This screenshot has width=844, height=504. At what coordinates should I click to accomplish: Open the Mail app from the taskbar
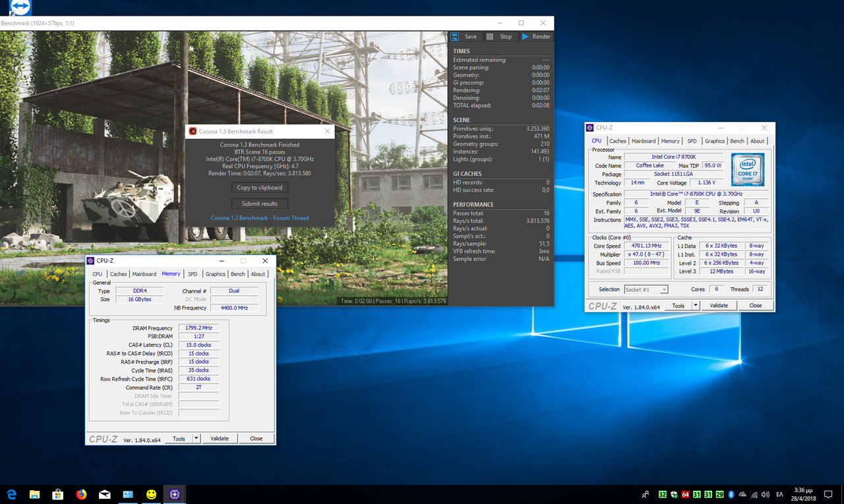coord(105,494)
